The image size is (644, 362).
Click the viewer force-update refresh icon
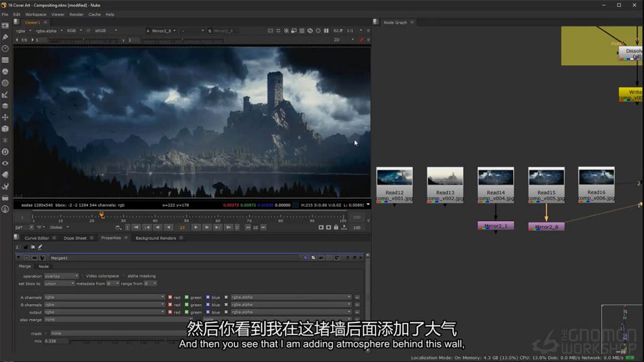click(x=310, y=31)
